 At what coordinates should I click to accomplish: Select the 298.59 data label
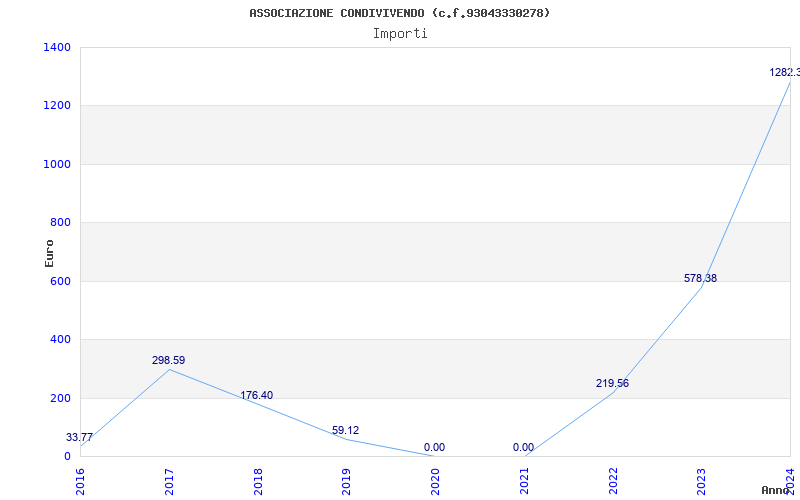pos(168,360)
